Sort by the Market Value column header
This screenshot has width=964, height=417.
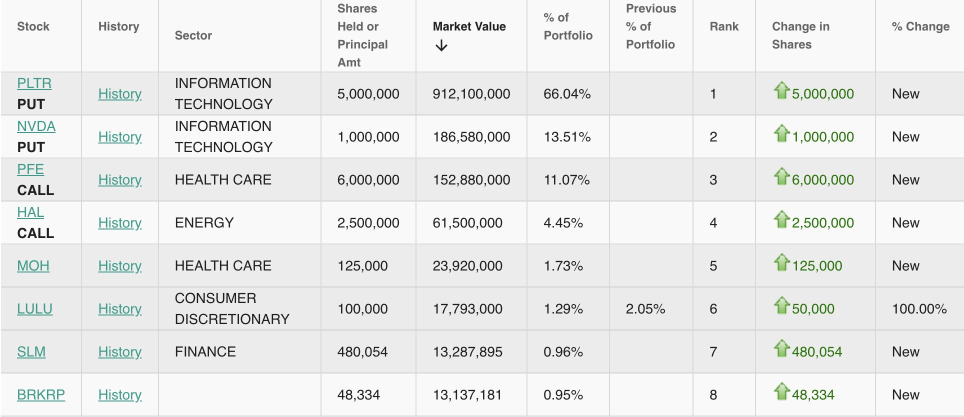tap(469, 26)
